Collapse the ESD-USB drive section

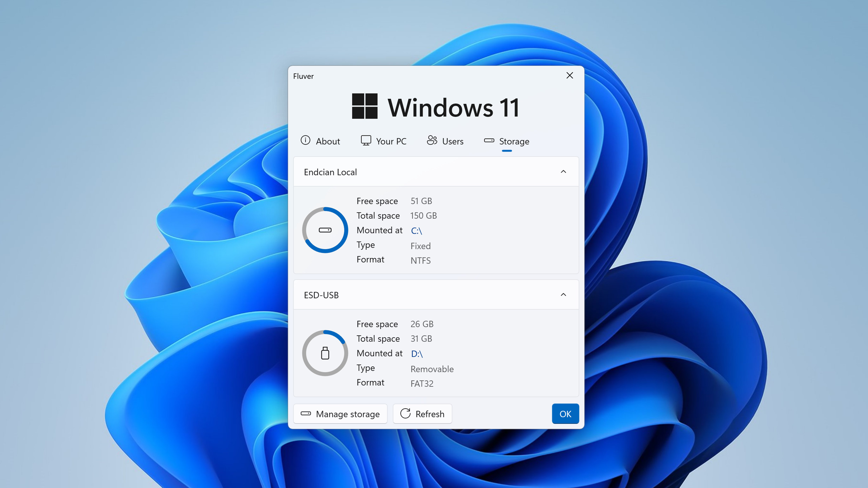[563, 295]
